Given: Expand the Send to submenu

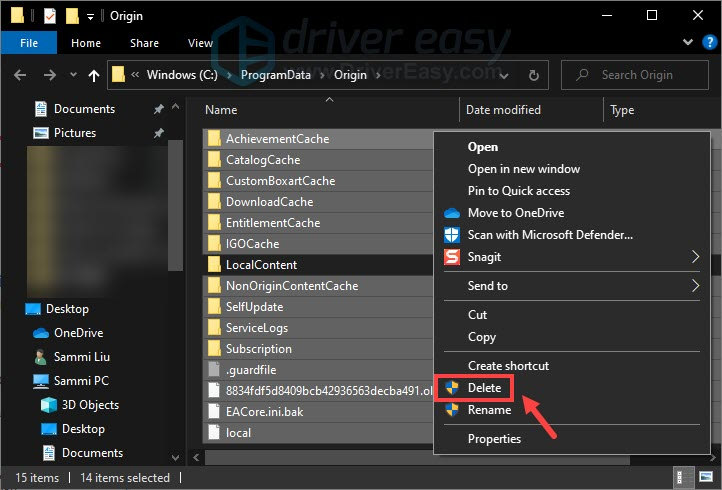Looking at the screenshot, I should [571, 286].
